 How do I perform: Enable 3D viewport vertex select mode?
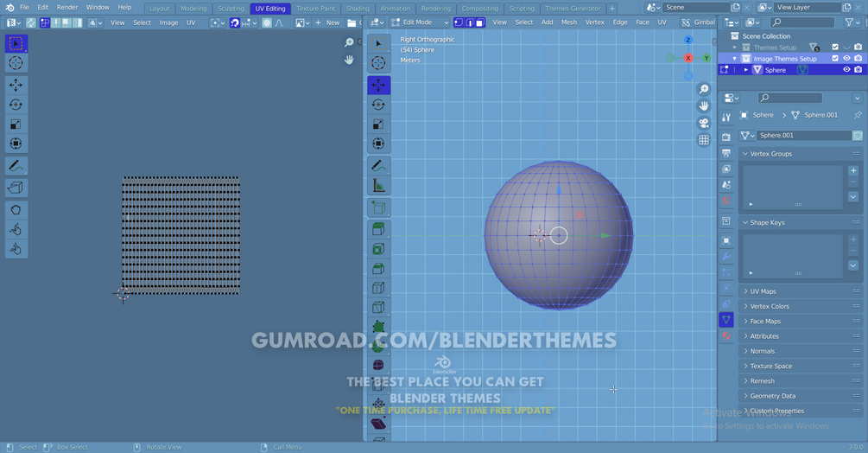(459, 22)
